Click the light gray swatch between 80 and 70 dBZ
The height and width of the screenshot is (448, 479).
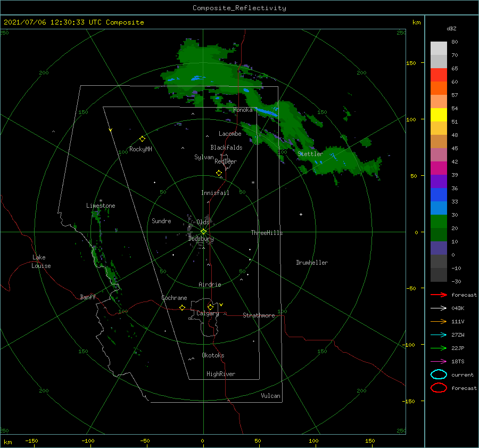point(439,48)
